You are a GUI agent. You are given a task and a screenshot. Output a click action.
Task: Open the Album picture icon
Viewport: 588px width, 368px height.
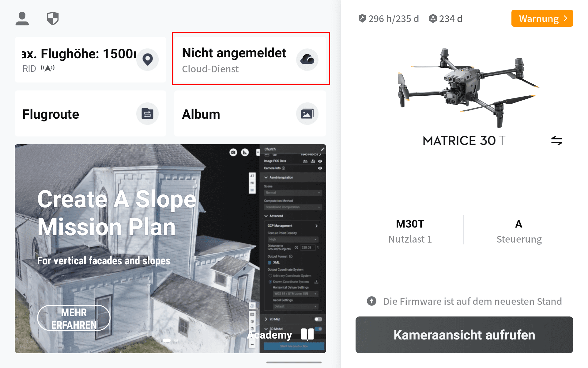307,114
